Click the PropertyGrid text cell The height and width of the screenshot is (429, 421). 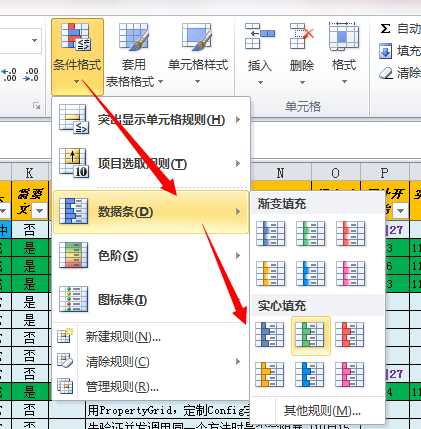point(168,410)
